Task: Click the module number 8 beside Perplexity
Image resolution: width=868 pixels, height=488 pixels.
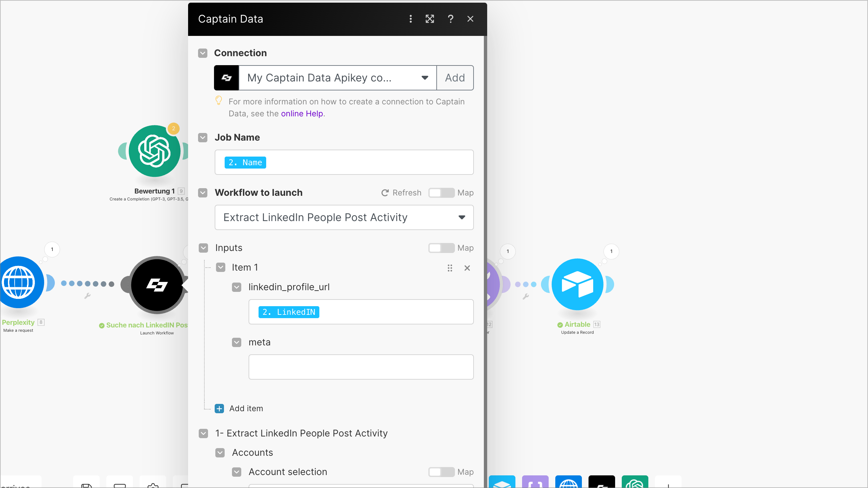Action: [41, 322]
